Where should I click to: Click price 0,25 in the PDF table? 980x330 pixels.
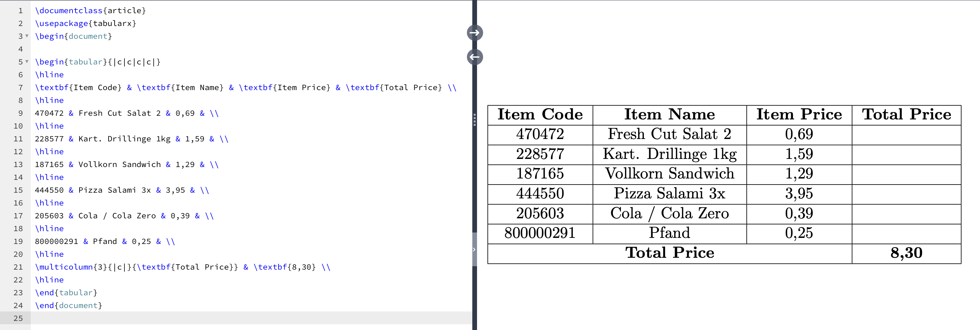click(x=799, y=233)
